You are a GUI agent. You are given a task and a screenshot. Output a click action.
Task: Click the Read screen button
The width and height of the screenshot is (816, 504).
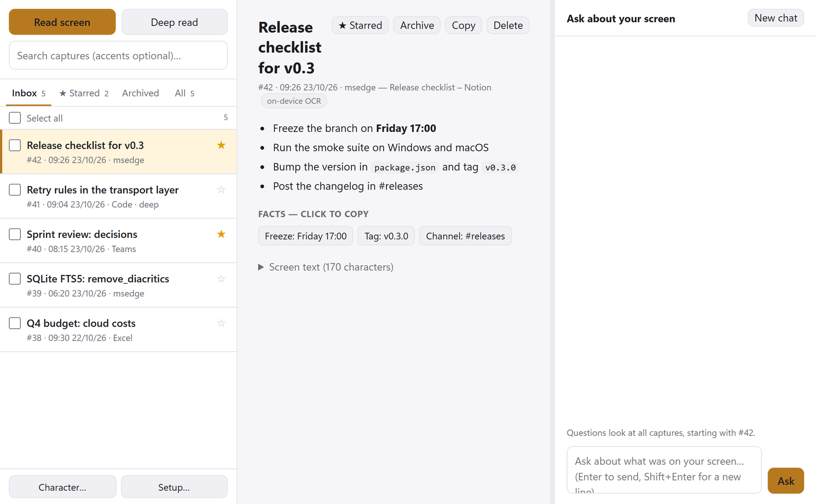click(62, 22)
